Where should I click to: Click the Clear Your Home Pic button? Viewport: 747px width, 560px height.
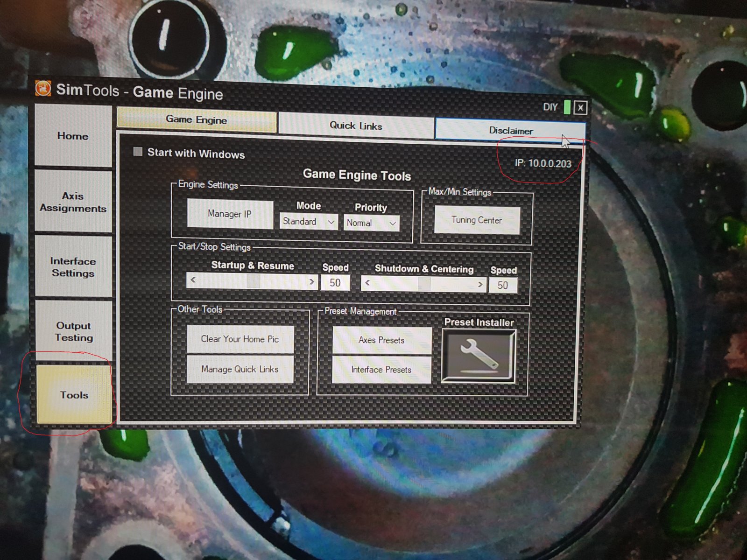click(240, 339)
